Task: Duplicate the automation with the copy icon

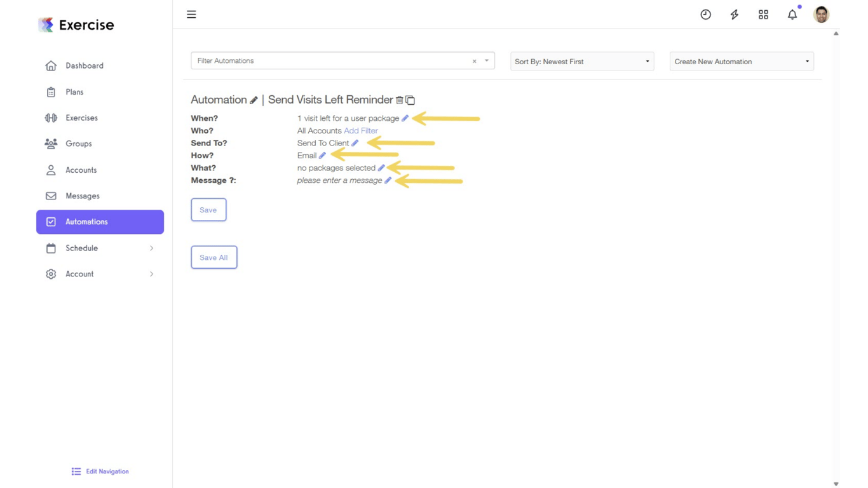Action: point(409,100)
